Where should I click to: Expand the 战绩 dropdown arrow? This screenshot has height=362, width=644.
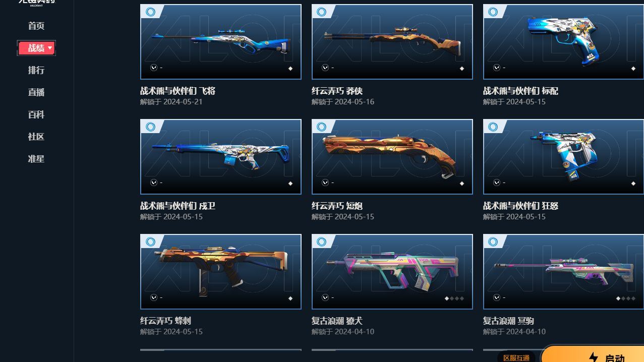(x=50, y=48)
